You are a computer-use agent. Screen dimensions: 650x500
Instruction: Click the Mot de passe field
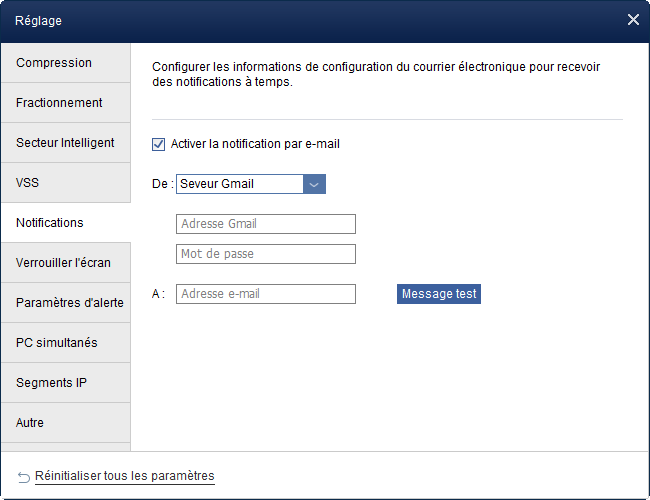[266, 254]
